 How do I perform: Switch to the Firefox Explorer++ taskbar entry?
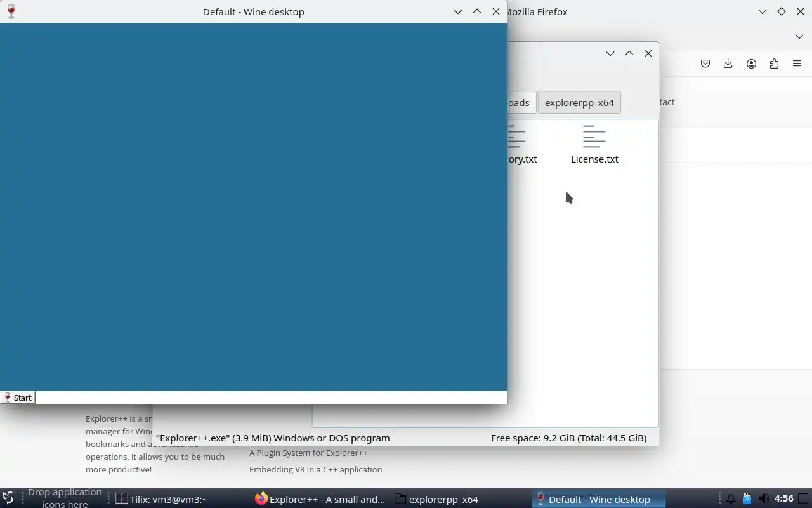(320, 499)
